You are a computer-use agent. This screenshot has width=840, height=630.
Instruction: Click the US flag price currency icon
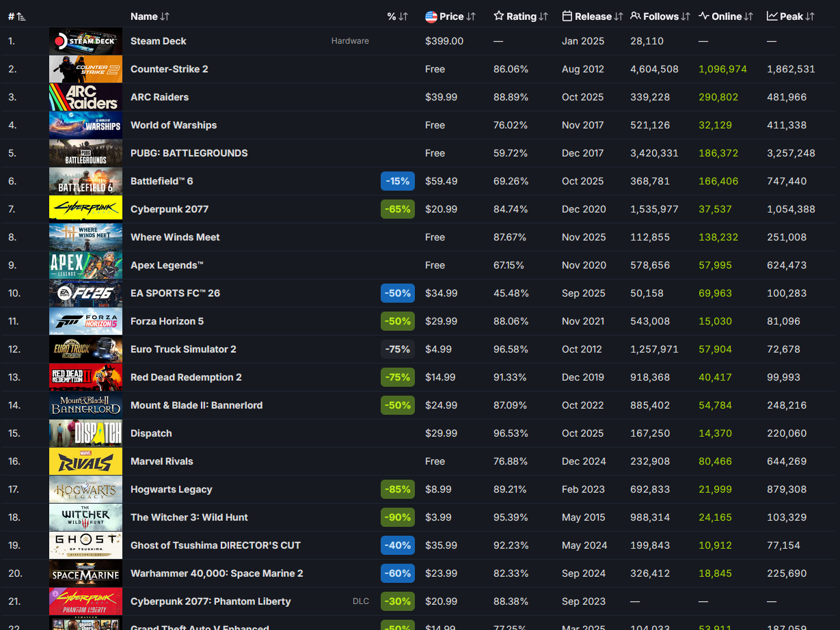coord(431,16)
